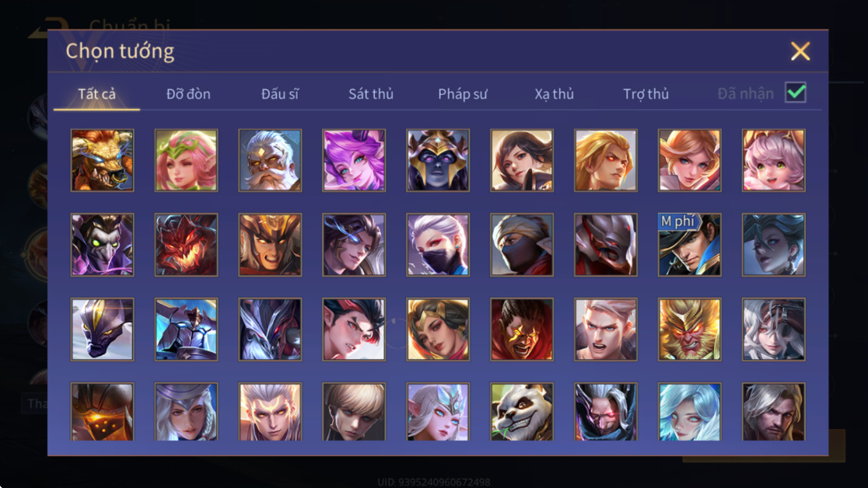Pick the hero labeled M phí
This screenshot has height=488, width=868.
tap(689, 245)
